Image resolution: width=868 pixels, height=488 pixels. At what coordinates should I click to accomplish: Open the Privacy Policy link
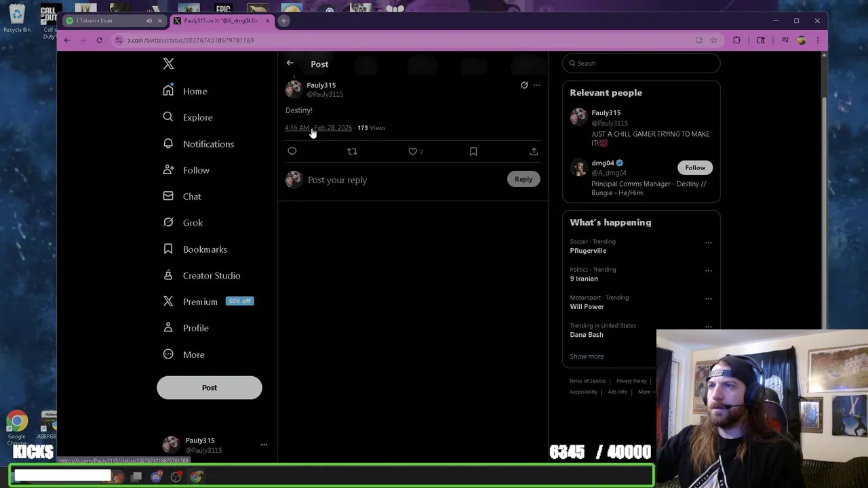click(x=631, y=381)
